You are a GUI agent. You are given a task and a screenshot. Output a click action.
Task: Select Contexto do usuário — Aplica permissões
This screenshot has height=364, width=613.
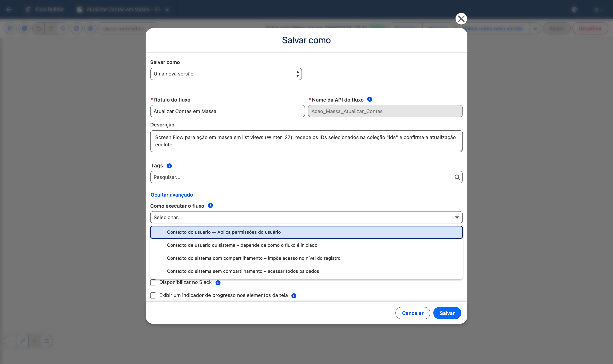[306, 232]
